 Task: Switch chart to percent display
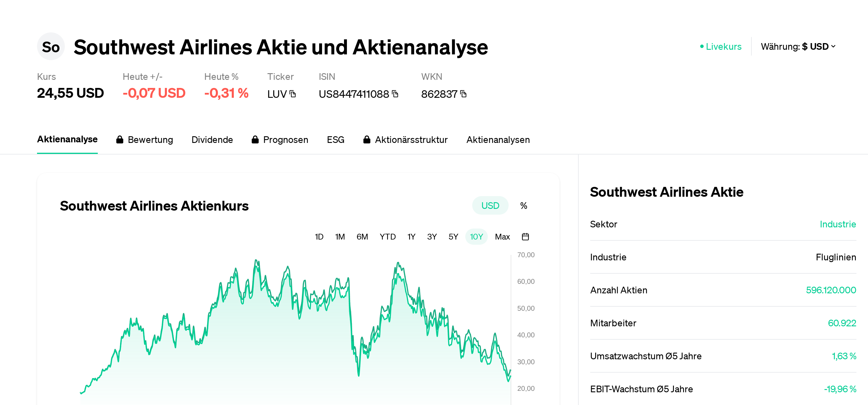click(x=523, y=205)
